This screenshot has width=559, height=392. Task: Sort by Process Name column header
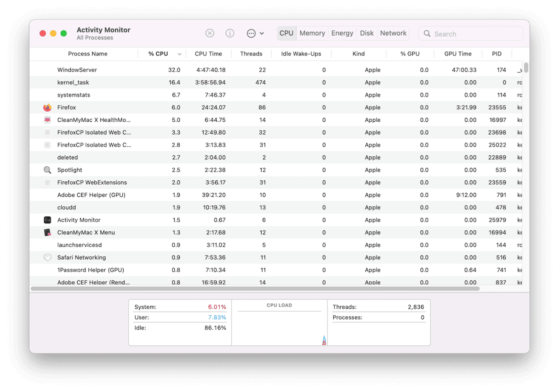click(88, 54)
